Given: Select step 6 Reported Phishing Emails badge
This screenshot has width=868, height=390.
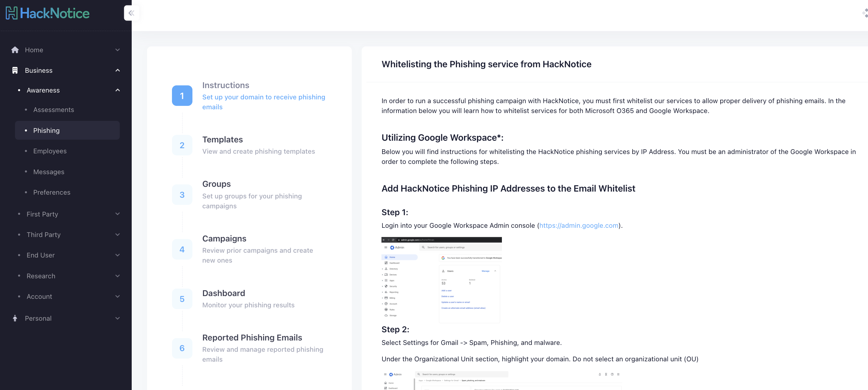Looking at the screenshot, I should coord(182,348).
